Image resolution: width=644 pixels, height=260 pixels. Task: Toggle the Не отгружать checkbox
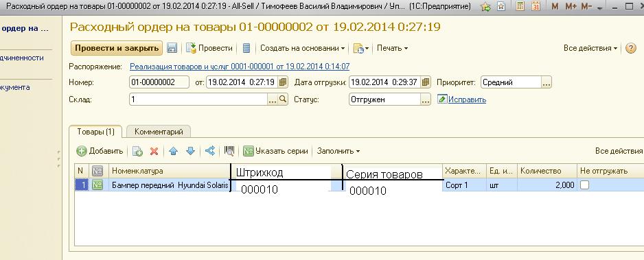(x=584, y=185)
